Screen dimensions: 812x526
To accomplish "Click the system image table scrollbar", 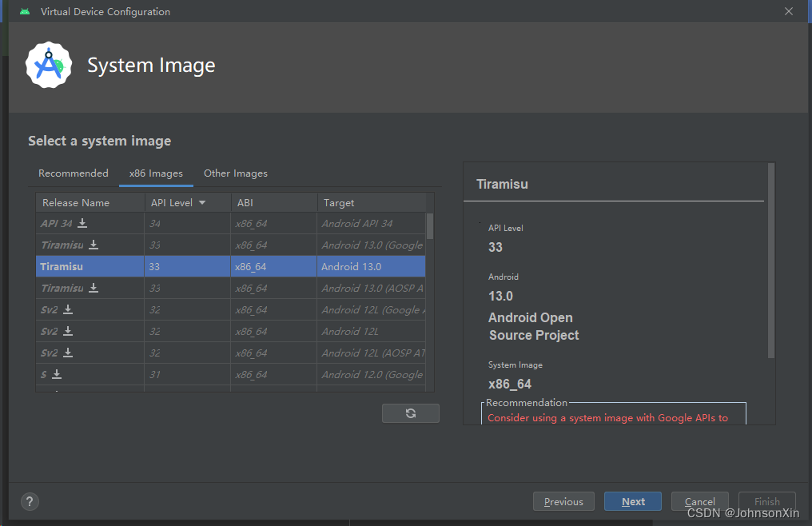I will click(430, 226).
